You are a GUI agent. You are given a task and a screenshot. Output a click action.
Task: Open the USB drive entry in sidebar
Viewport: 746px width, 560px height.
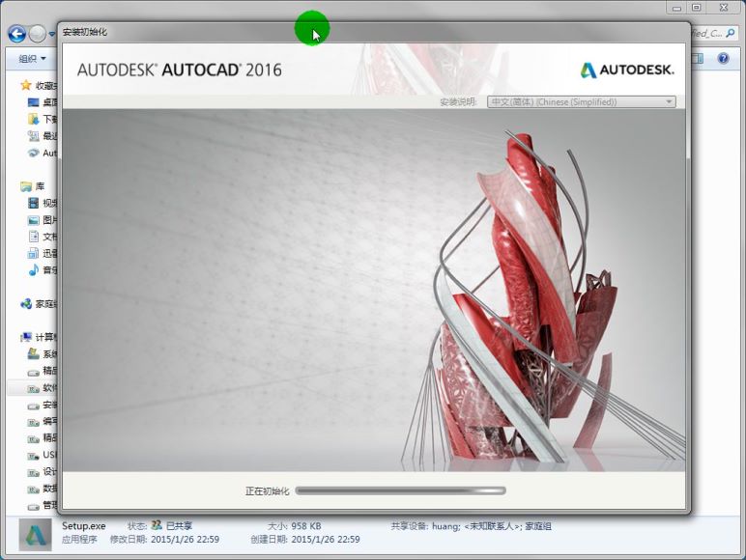[42, 456]
